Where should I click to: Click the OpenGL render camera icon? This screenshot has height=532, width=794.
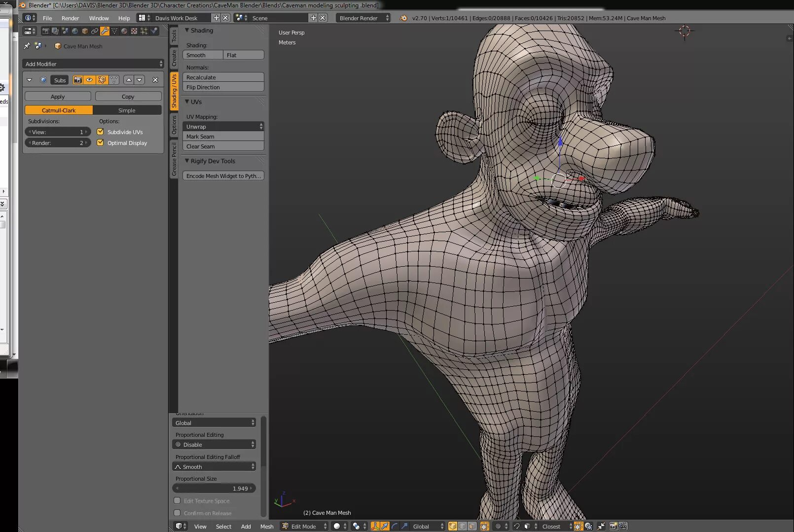click(613, 526)
